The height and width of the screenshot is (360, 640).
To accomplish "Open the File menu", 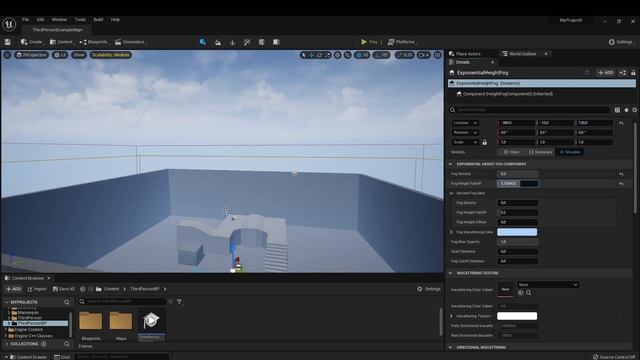I will [x=25, y=20].
